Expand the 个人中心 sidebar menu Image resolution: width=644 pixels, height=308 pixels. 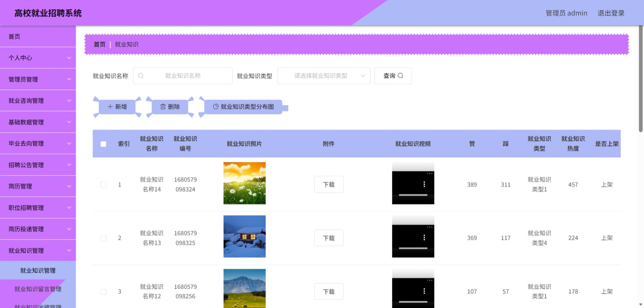(38, 58)
